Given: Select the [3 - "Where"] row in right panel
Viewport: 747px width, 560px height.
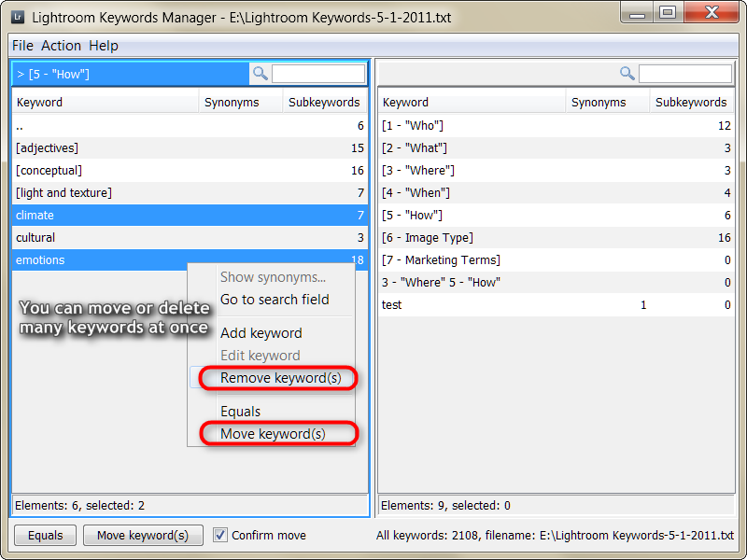Looking at the screenshot, I should click(x=556, y=171).
